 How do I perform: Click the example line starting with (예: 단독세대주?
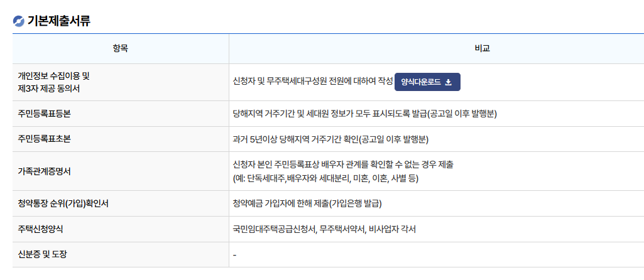[x=325, y=179]
